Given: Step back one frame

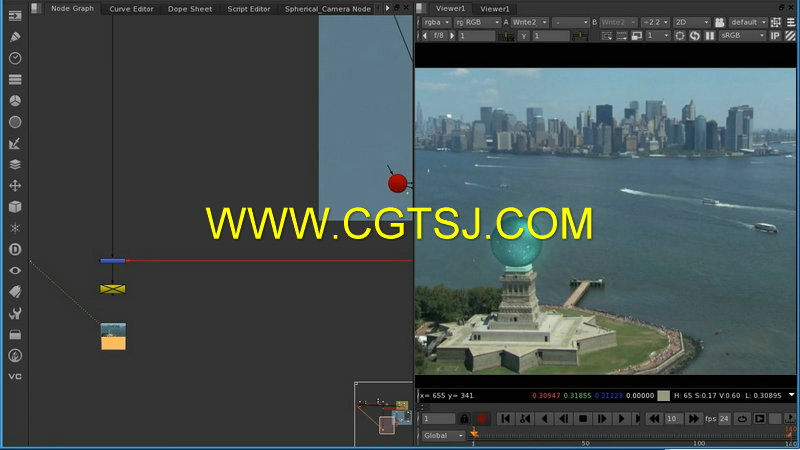Looking at the screenshot, I should 564,419.
